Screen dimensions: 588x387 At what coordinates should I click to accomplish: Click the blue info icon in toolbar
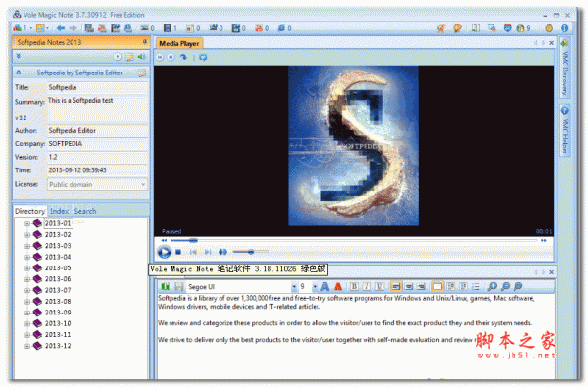pyautogui.click(x=564, y=28)
